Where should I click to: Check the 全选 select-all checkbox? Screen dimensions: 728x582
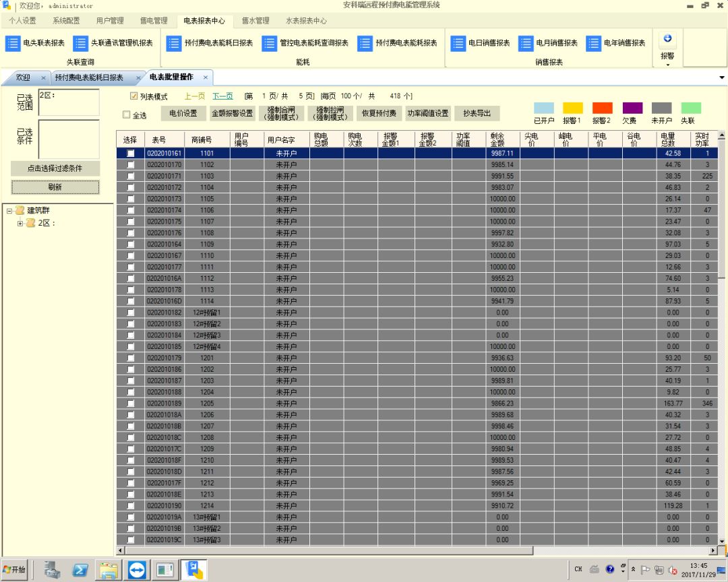pos(126,115)
